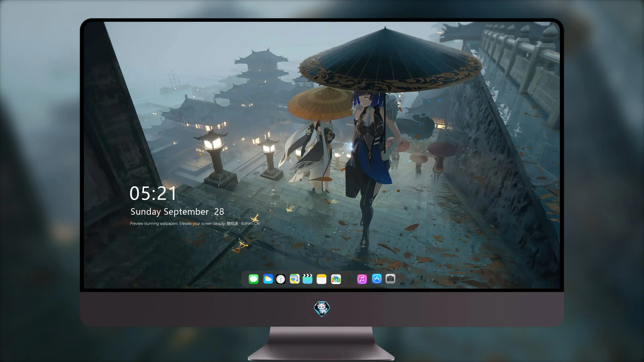Image resolution: width=644 pixels, height=362 pixels.
Task: Launch the Videos clapperboard app
Action: coord(308,279)
